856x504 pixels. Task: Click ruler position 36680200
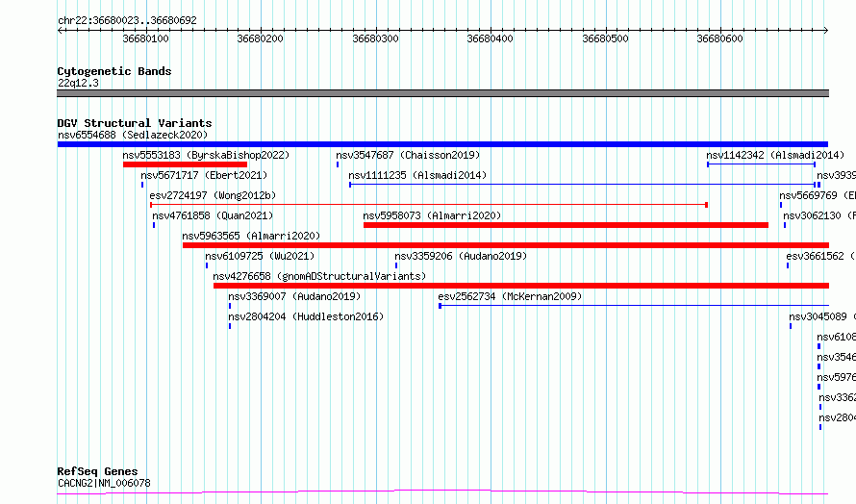pos(261,38)
